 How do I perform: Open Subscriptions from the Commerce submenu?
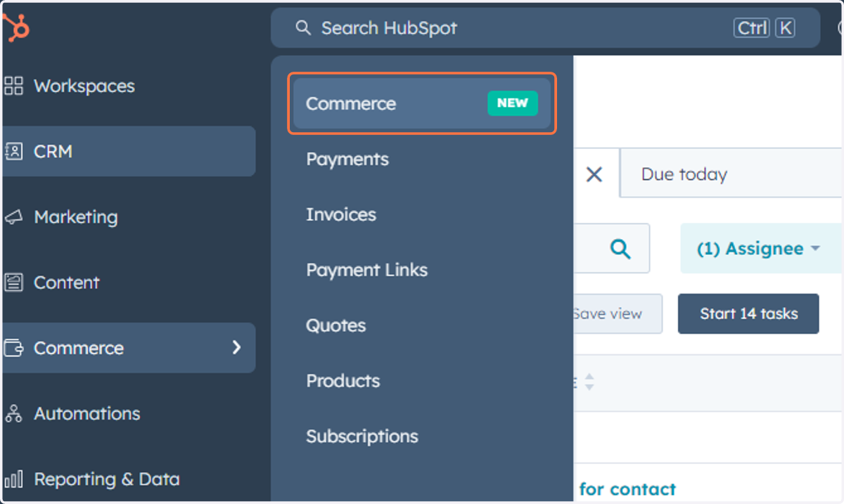click(362, 437)
